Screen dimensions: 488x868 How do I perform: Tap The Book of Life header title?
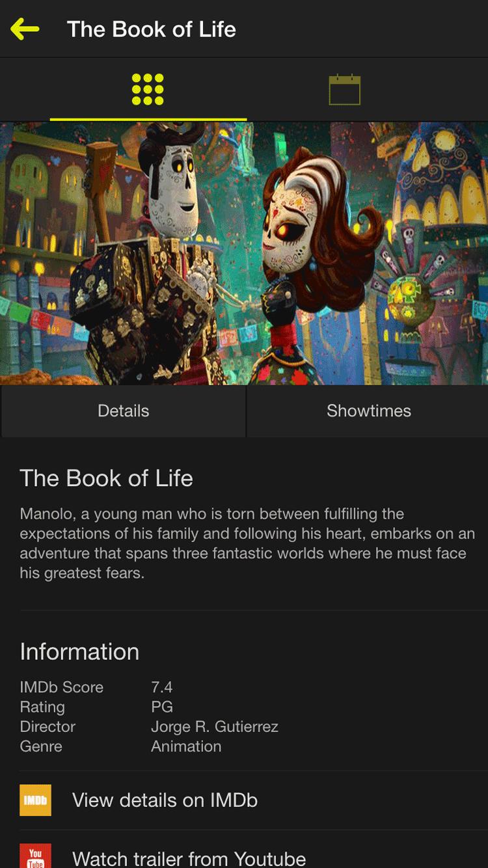tap(151, 29)
